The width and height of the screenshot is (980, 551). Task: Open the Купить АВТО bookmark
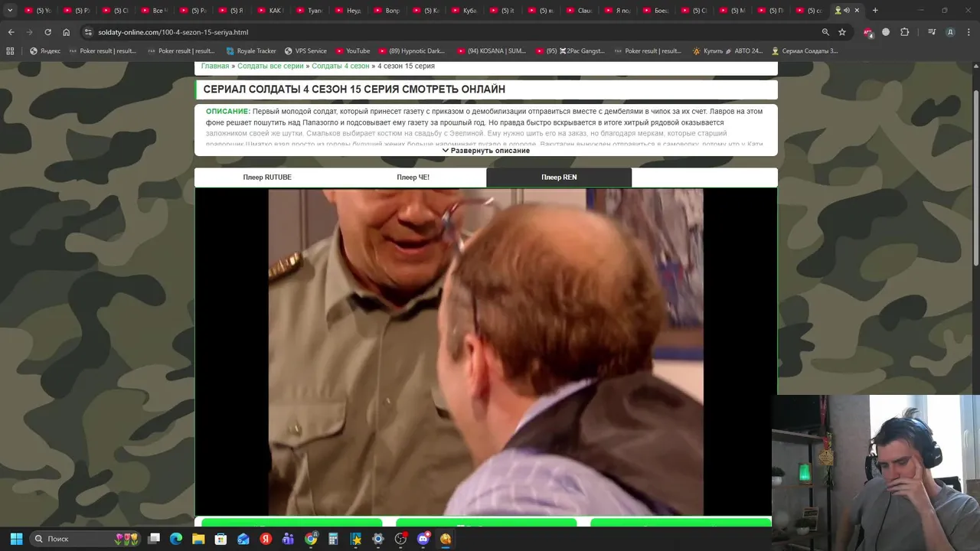[727, 51]
